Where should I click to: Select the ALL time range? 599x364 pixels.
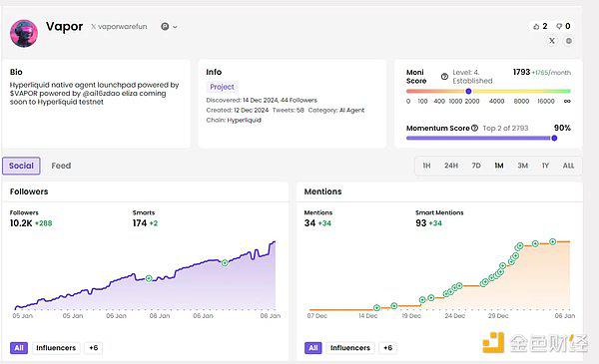(x=568, y=166)
